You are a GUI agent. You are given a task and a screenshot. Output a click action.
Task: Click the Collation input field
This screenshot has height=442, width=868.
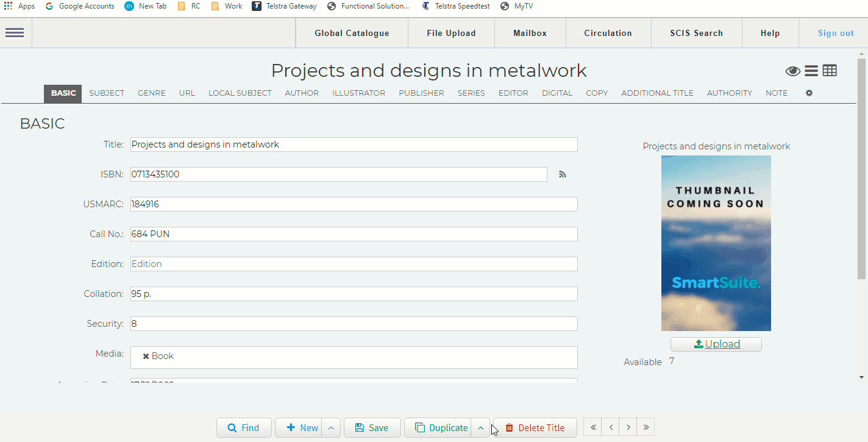(354, 294)
